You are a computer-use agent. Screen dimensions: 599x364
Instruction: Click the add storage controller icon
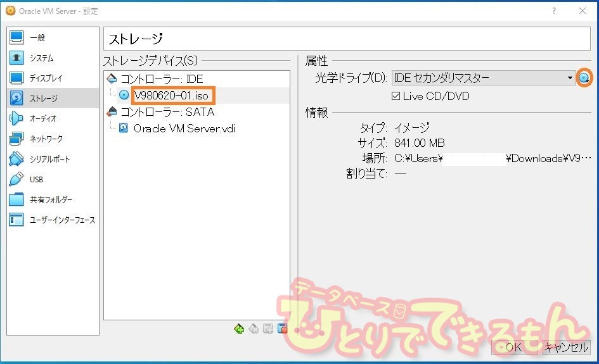pyautogui.click(x=239, y=329)
